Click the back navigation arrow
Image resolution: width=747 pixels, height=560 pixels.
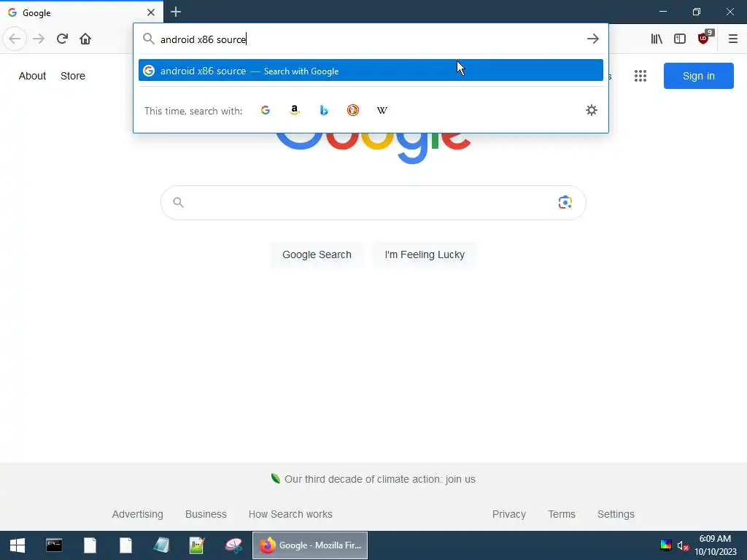click(15, 39)
